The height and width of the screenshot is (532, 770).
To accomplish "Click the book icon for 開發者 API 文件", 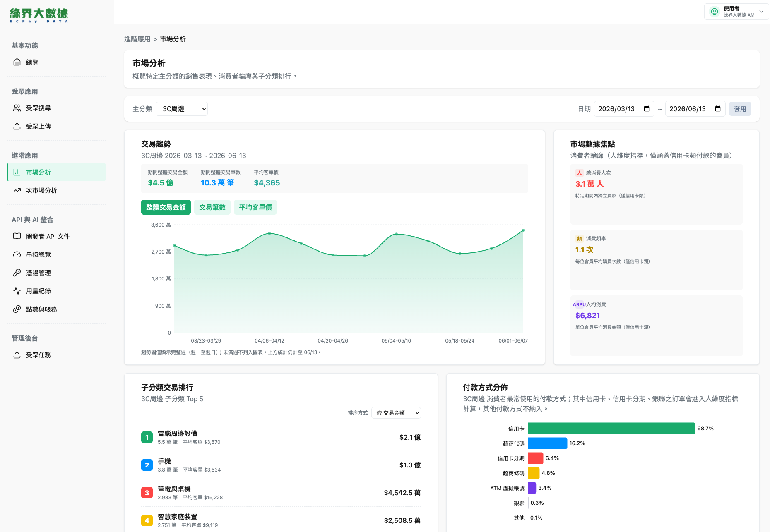I will (x=17, y=236).
